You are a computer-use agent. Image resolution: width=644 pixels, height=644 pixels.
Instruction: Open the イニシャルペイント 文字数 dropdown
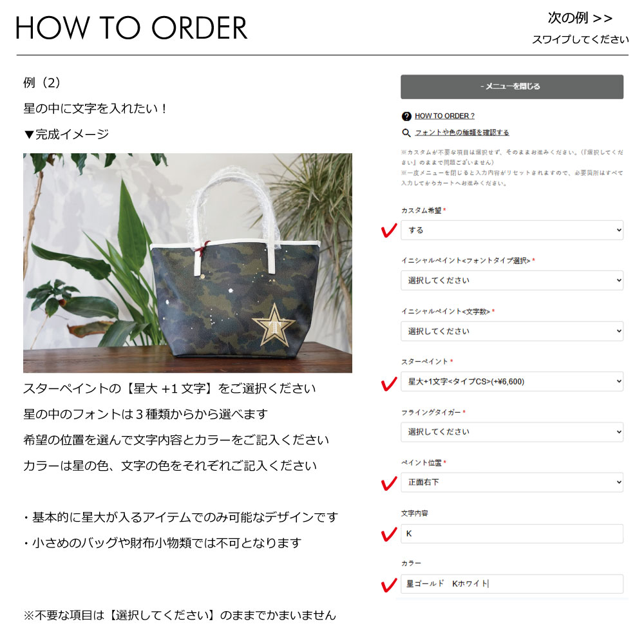pos(512,331)
